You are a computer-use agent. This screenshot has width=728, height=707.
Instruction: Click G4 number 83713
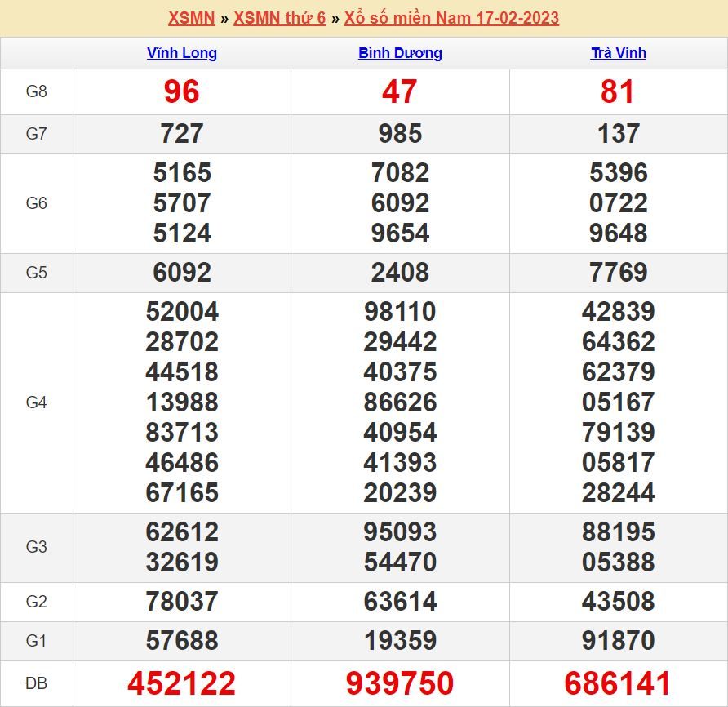point(182,433)
